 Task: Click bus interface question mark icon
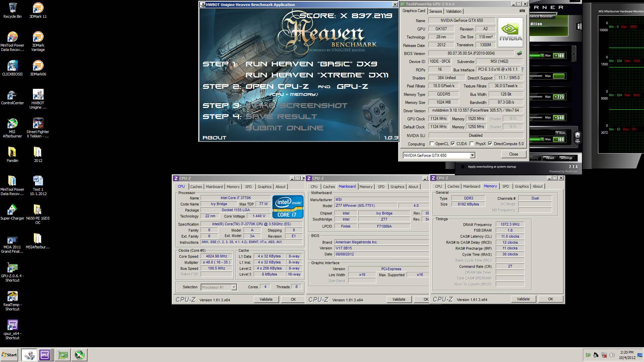522,70
